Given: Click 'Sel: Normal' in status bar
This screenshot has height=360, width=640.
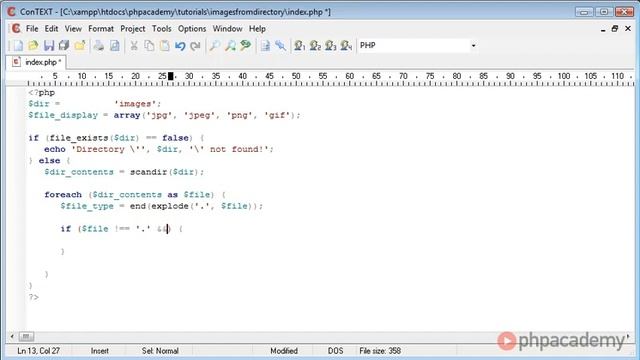Looking at the screenshot, I should point(160,351).
